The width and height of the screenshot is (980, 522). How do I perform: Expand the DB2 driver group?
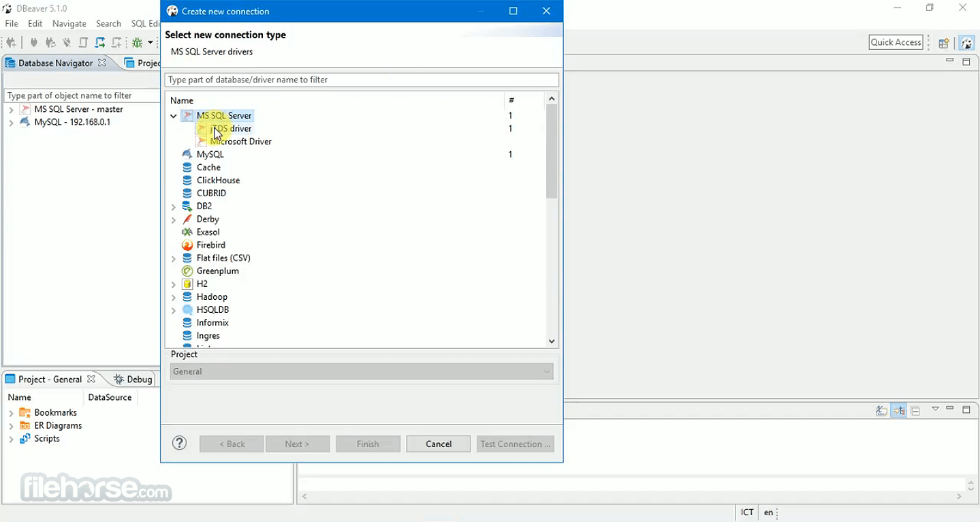point(174,206)
